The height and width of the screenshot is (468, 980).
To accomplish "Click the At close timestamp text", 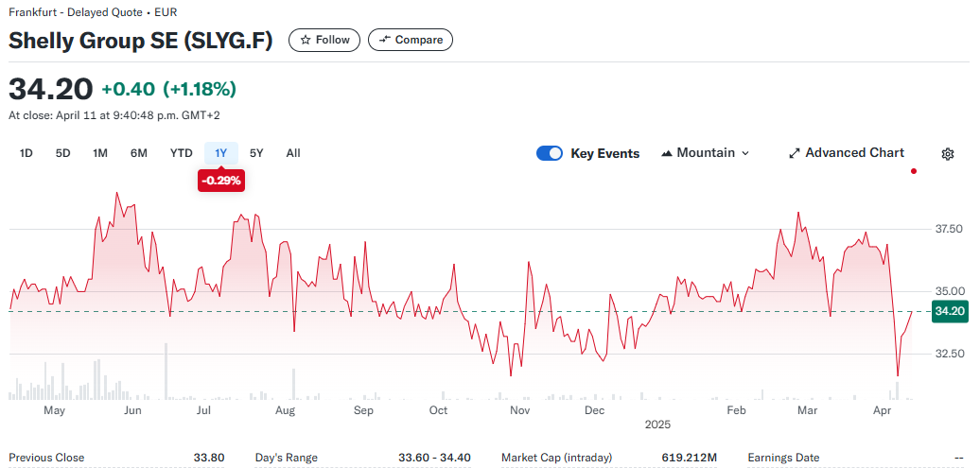I will 114,115.
